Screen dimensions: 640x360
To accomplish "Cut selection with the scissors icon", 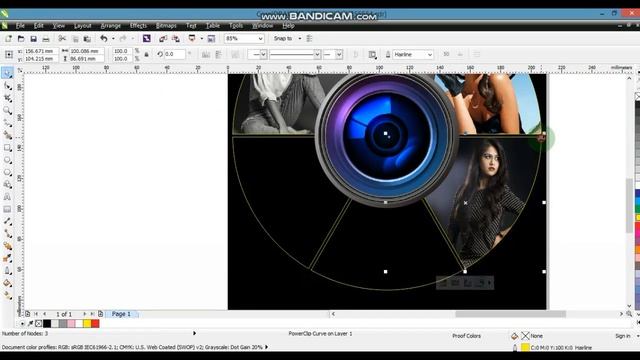I will 62,38.
